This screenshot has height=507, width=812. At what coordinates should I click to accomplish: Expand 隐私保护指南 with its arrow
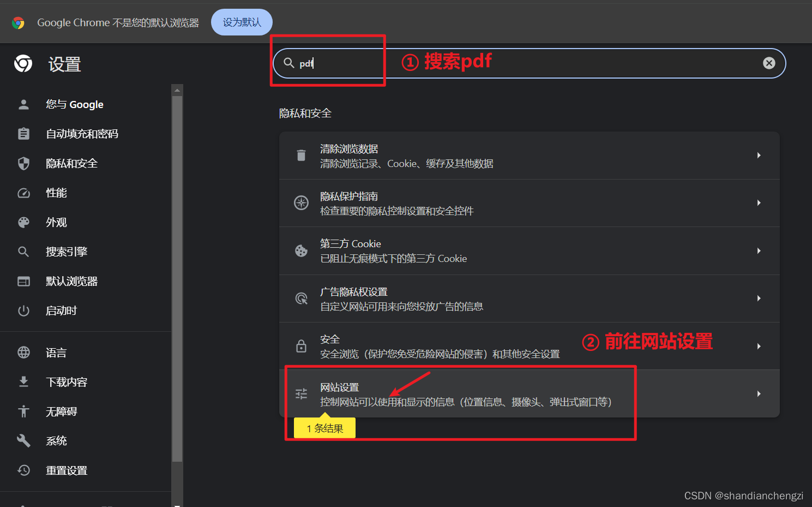tap(759, 202)
